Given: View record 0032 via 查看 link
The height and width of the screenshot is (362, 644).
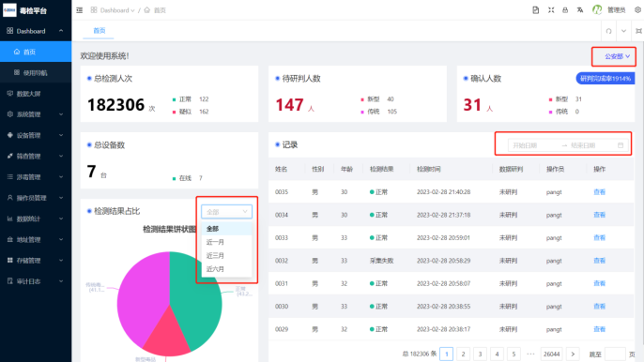Looking at the screenshot, I should pos(599,261).
